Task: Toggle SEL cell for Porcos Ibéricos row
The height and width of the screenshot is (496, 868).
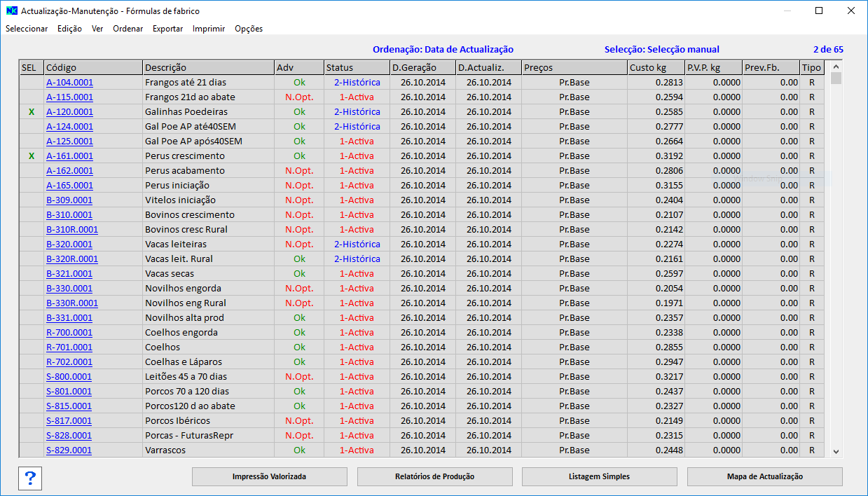Action: point(31,421)
